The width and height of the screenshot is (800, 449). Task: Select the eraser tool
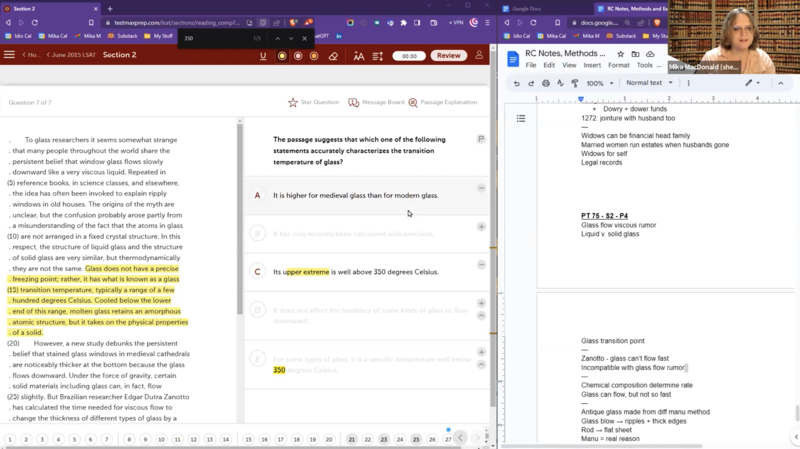(333, 56)
